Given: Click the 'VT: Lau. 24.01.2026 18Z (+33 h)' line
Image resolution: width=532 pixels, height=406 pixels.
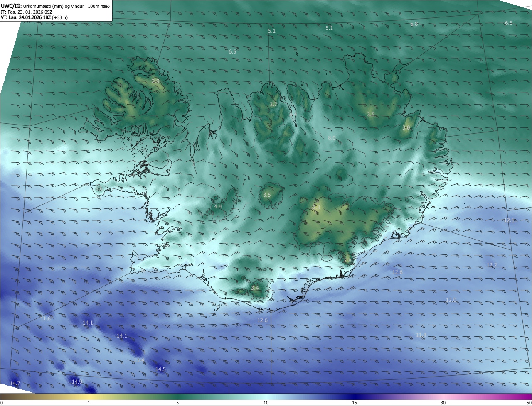Looking at the screenshot, I should click(34, 17).
